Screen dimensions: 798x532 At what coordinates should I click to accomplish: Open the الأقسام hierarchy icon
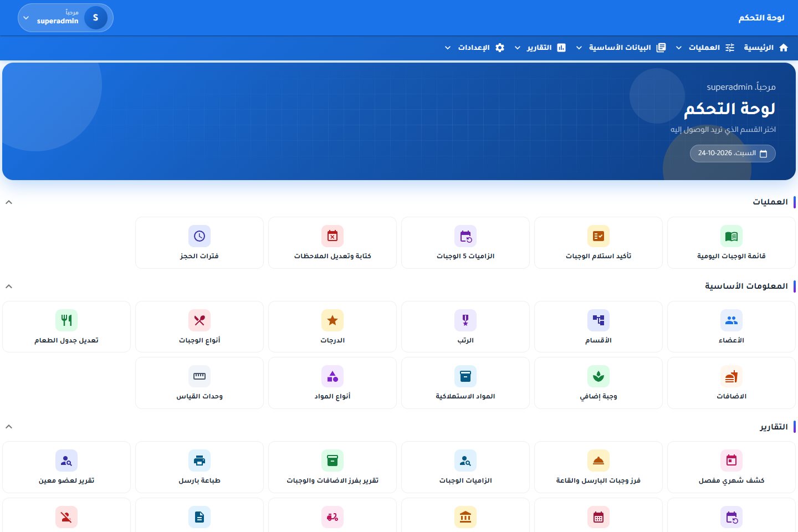[x=598, y=320]
